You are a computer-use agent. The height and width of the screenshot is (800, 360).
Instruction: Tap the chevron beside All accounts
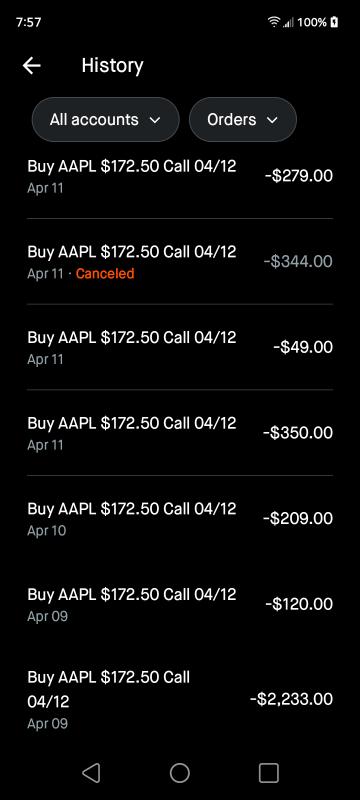tap(155, 120)
